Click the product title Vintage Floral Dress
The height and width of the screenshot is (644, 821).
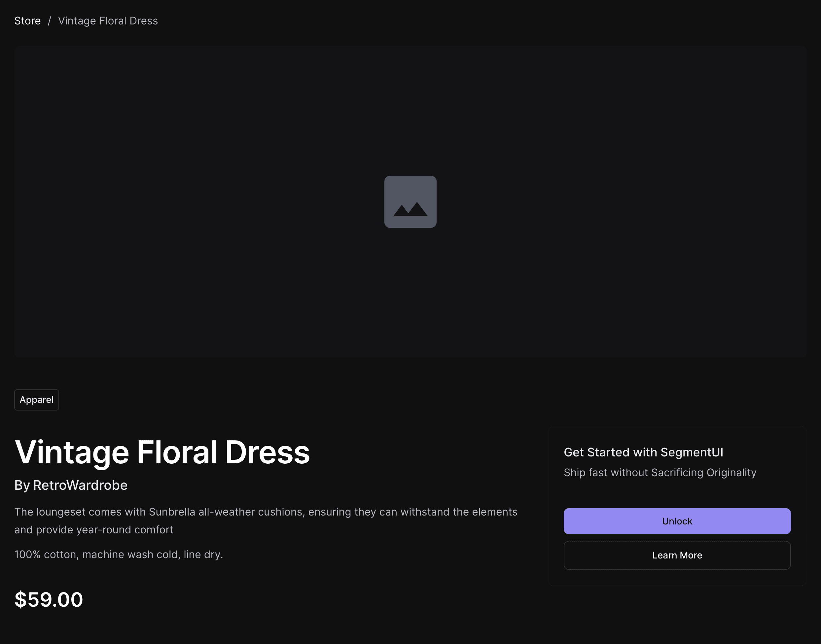coord(162,452)
